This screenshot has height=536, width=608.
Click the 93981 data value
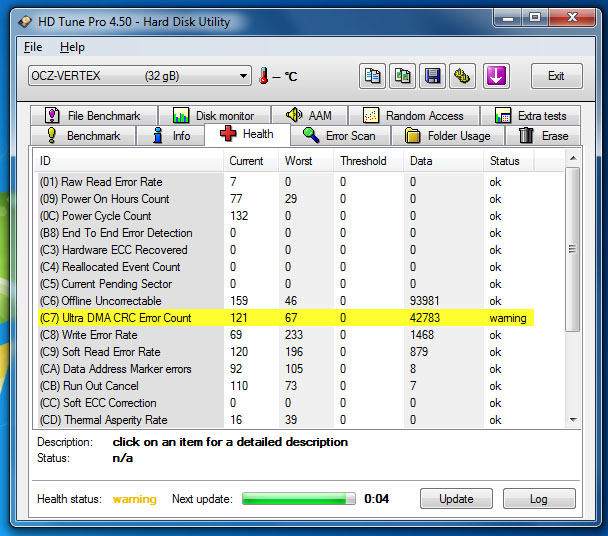click(425, 301)
